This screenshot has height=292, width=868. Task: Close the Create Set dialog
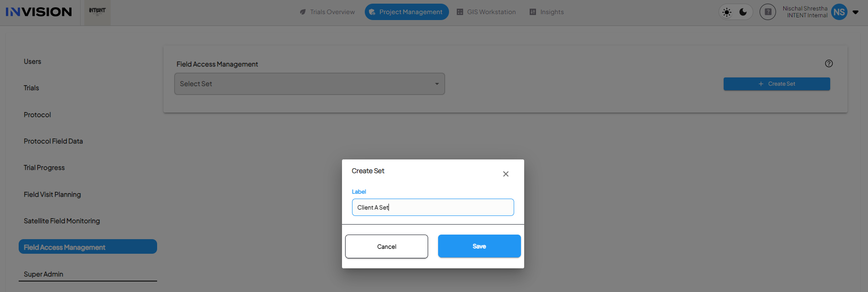505,174
